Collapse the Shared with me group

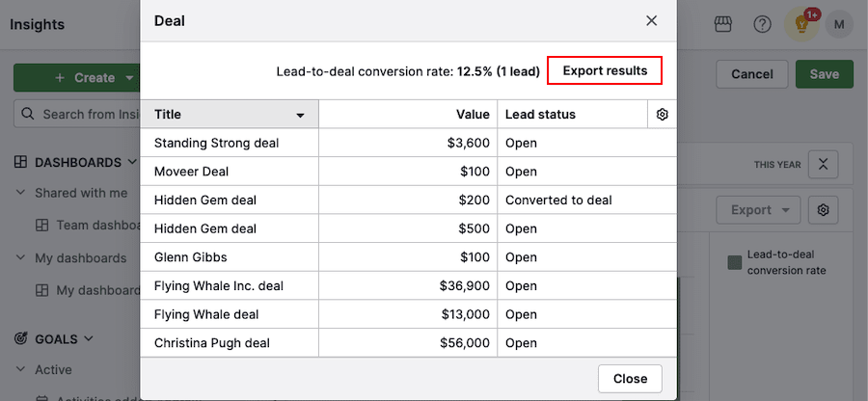20,193
